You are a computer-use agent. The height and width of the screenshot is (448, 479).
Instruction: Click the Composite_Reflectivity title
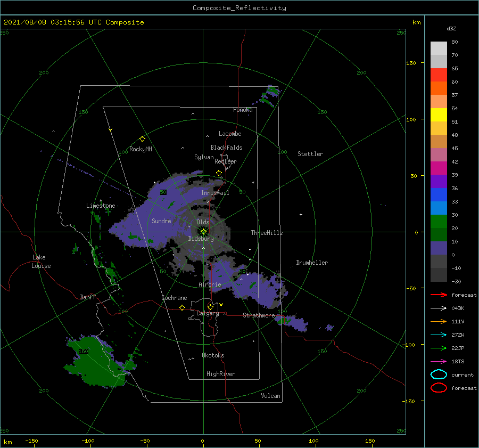click(x=240, y=8)
